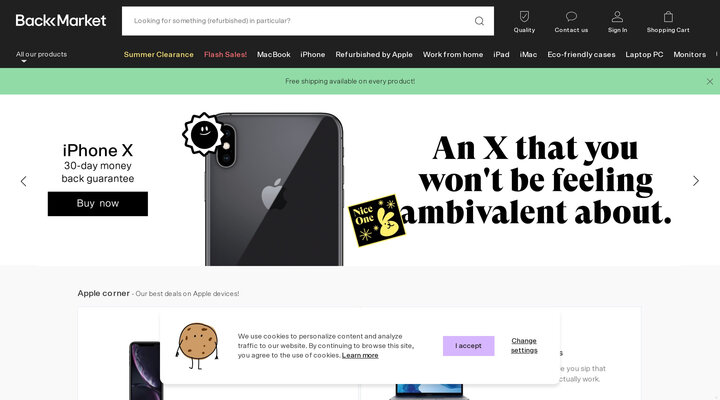
Task: Click the Sign In person icon
Action: [617, 17]
